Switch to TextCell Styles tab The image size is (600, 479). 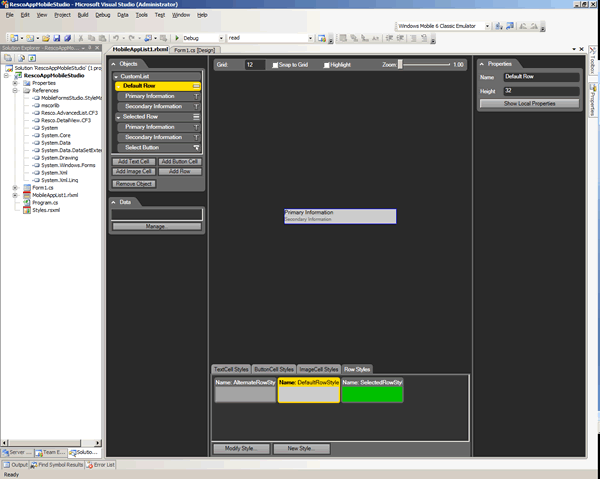(x=231, y=369)
